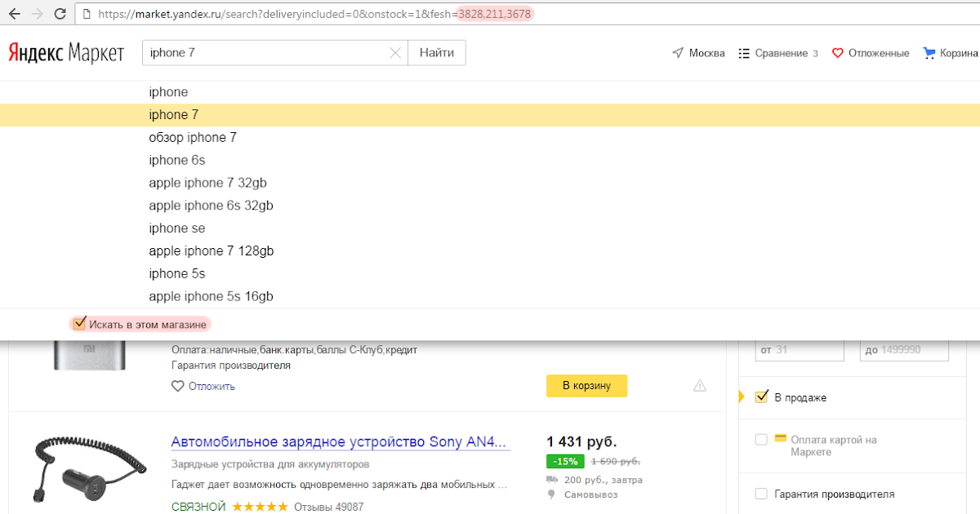Viewport: 980px width, 514px height.
Task: Enable Гарантия производителя filter checkbox
Action: pyautogui.click(x=761, y=494)
